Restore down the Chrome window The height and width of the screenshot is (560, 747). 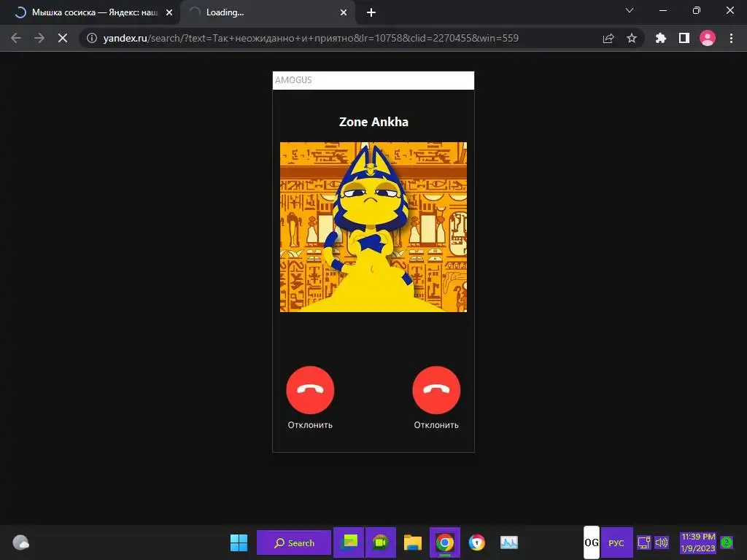(x=697, y=10)
